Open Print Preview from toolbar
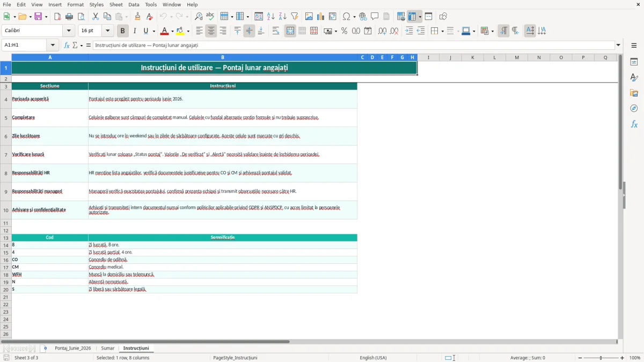This screenshot has height=362, width=644. coord(81,17)
